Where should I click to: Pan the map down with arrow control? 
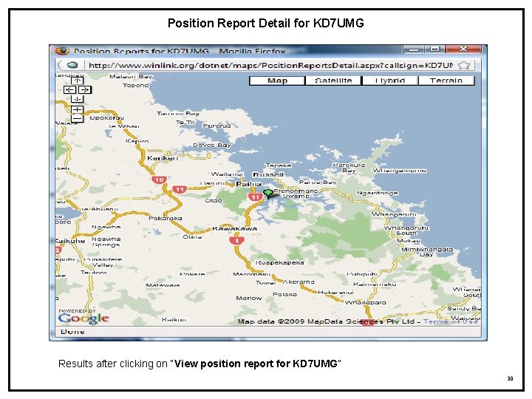pos(77,99)
